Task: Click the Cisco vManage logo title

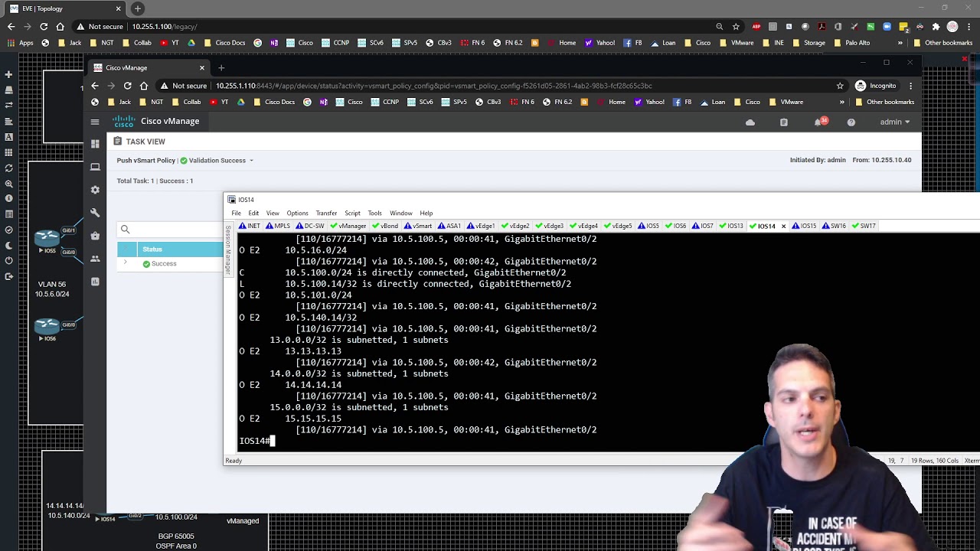Action: tap(156, 121)
